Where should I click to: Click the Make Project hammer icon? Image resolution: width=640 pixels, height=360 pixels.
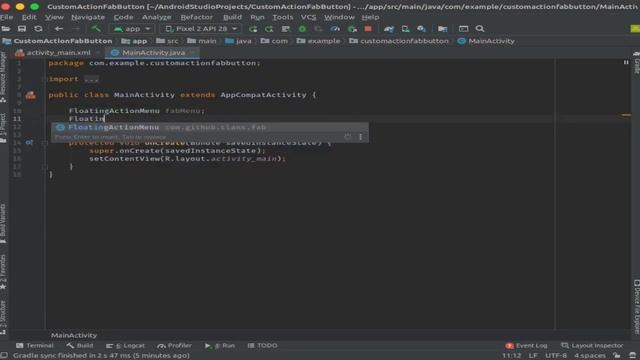click(96, 29)
